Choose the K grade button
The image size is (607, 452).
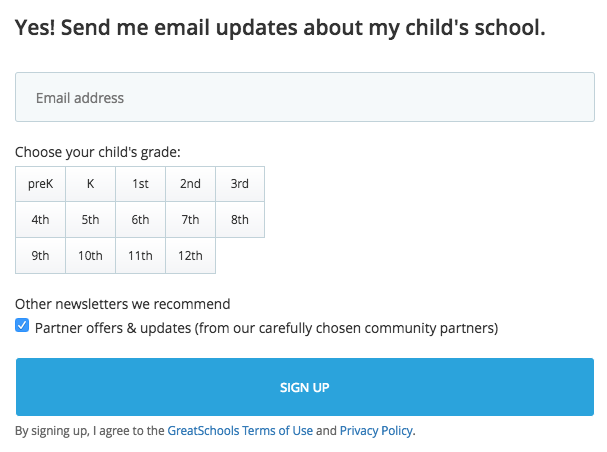click(90, 184)
